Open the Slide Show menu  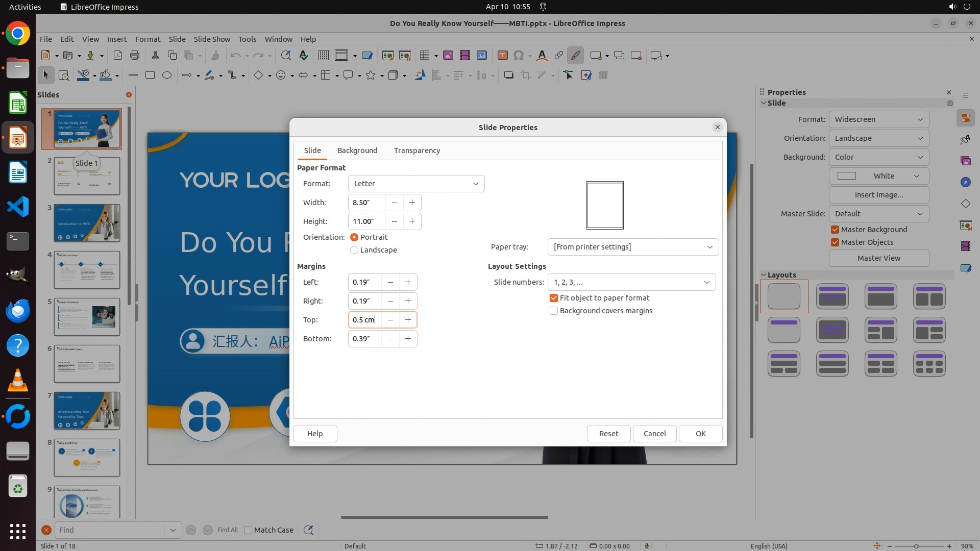212,39
